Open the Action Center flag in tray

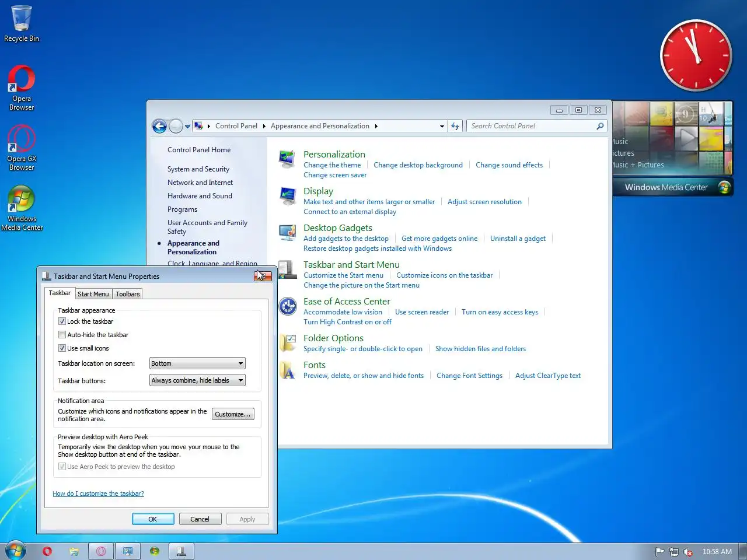pos(659,551)
